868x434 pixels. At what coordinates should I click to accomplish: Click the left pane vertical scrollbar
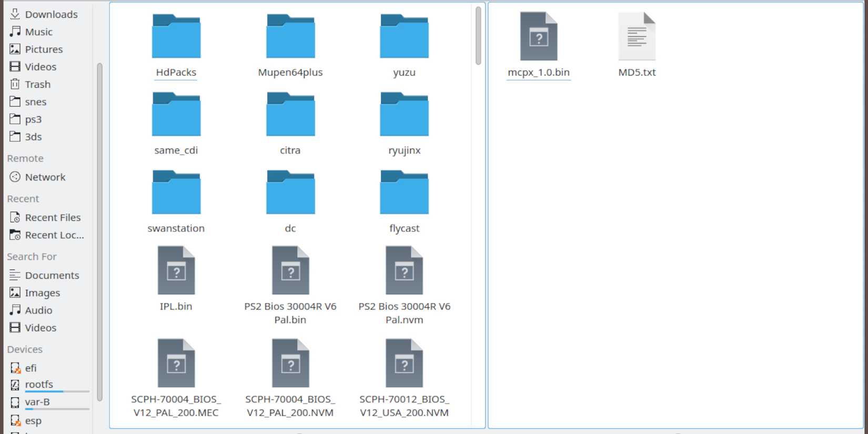[x=478, y=36]
